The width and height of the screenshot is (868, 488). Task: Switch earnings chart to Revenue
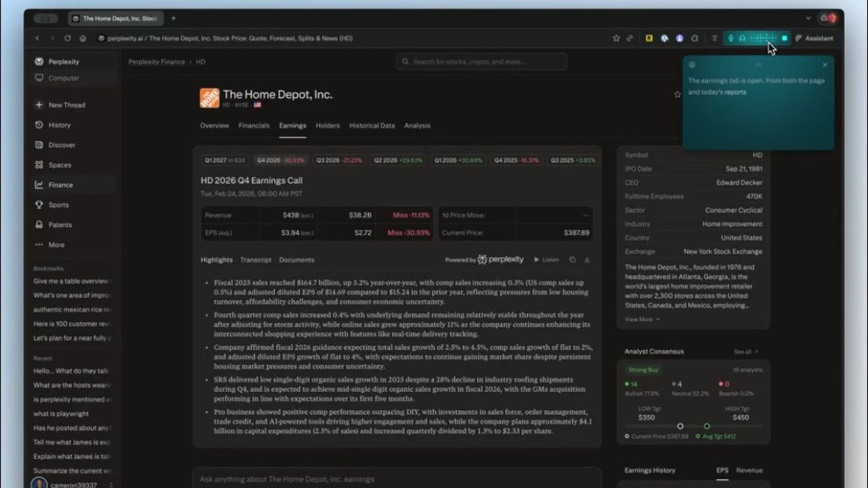pos(749,470)
